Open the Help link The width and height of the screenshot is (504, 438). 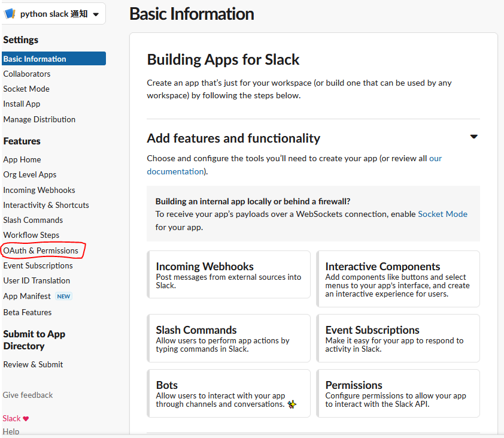click(x=11, y=431)
